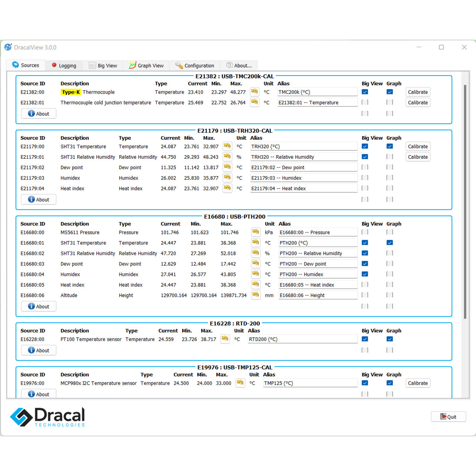Uncheck Big View for PTH200 Humidex

pyautogui.click(x=365, y=274)
